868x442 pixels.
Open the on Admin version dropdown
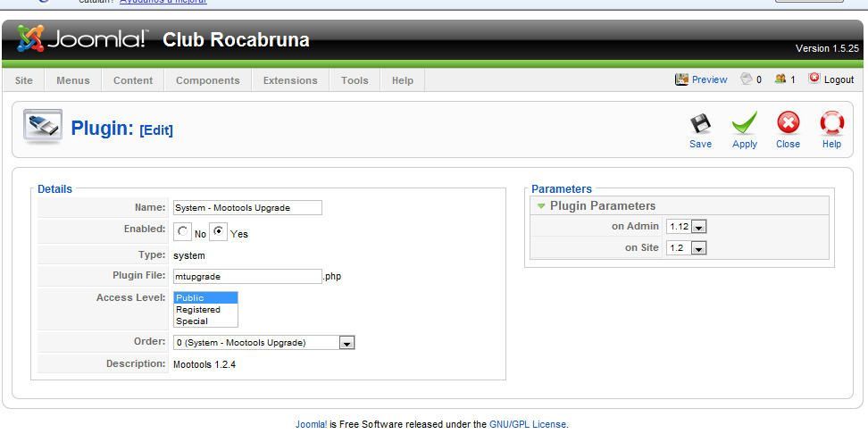click(686, 227)
